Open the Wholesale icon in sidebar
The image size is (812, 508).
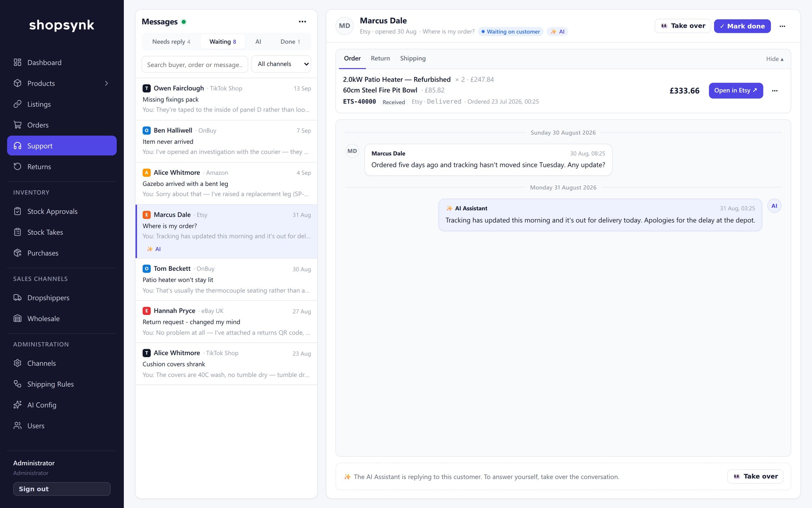tap(18, 318)
